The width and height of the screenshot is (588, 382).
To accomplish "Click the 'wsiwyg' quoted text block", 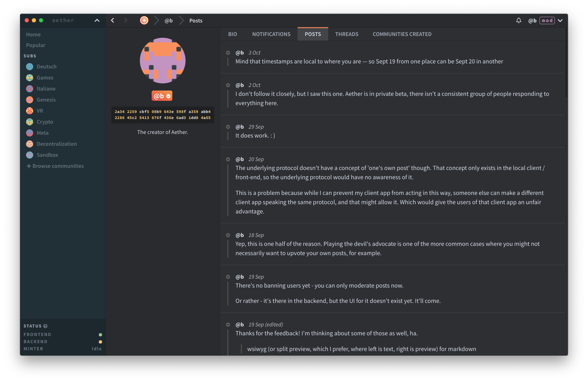I will tap(362, 349).
